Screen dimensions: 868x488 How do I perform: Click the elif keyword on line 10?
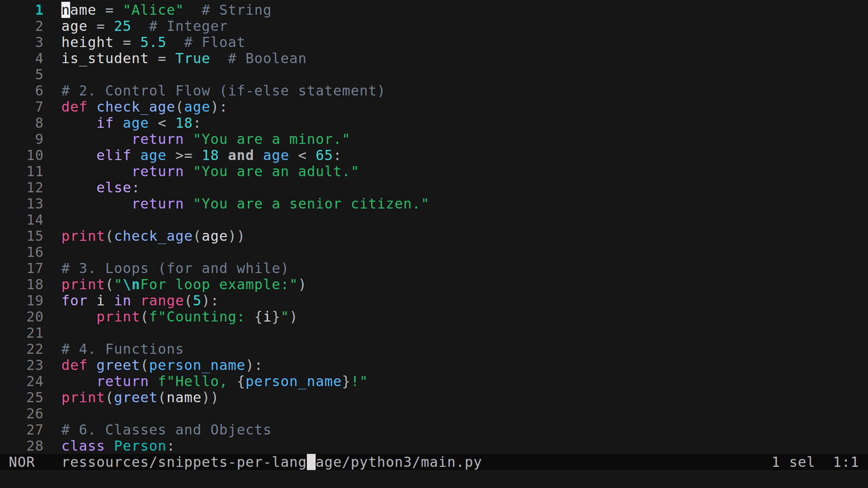pyautogui.click(x=113, y=155)
